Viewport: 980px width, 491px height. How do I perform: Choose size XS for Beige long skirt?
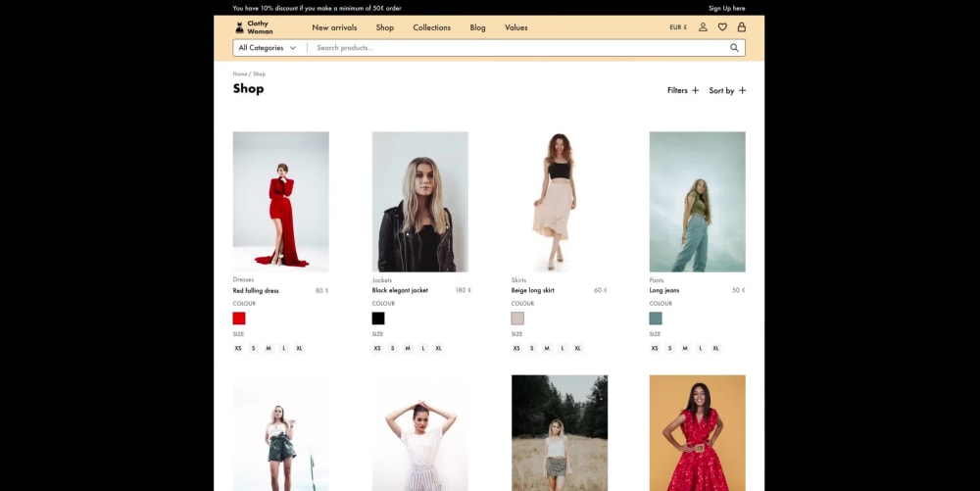click(x=516, y=349)
